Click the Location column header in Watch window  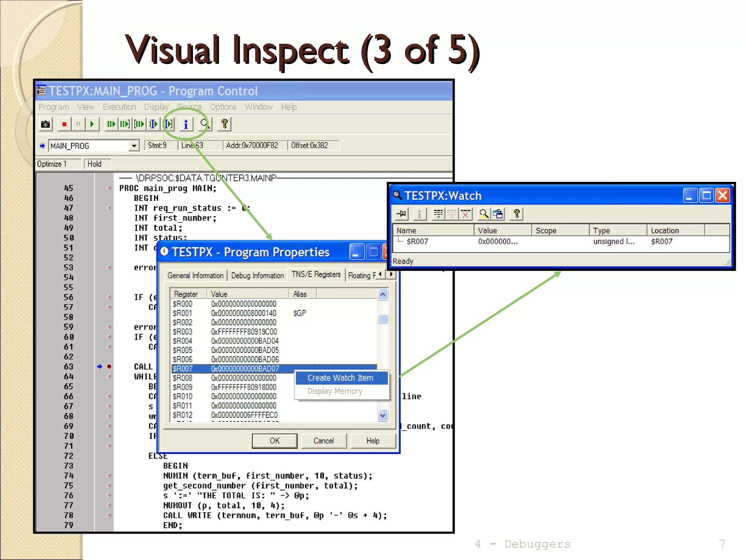point(676,231)
